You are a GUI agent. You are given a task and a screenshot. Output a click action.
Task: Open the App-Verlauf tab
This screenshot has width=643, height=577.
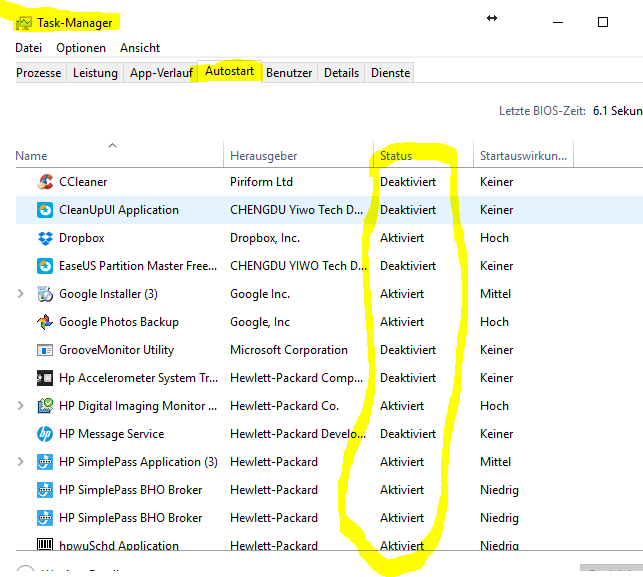pos(161,73)
